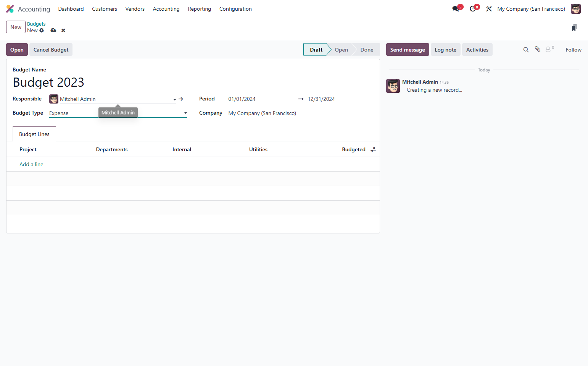
Task: Go back via the Budgets breadcrumb link
Action: (36, 24)
